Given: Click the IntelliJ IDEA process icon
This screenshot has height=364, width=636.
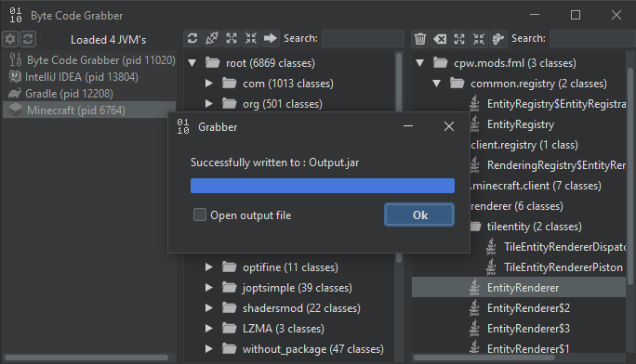Looking at the screenshot, I should coord(15,76).
